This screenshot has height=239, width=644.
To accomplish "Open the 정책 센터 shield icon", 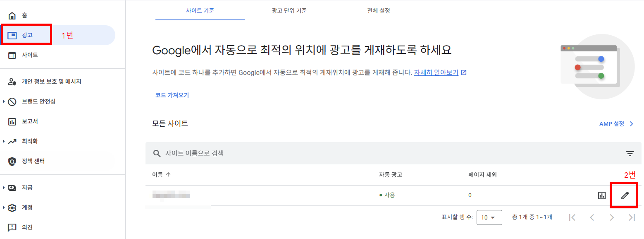I will [x=12, y=161].
